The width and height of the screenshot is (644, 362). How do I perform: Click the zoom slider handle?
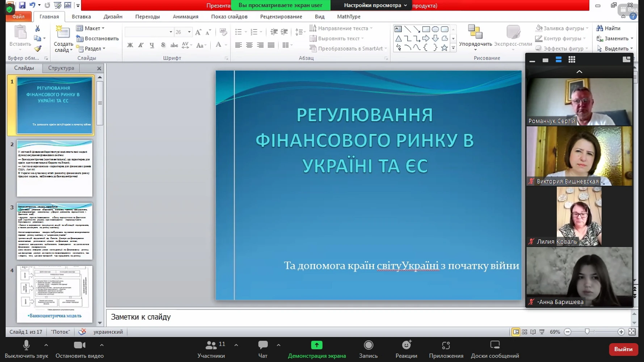(x=587, y=332)
